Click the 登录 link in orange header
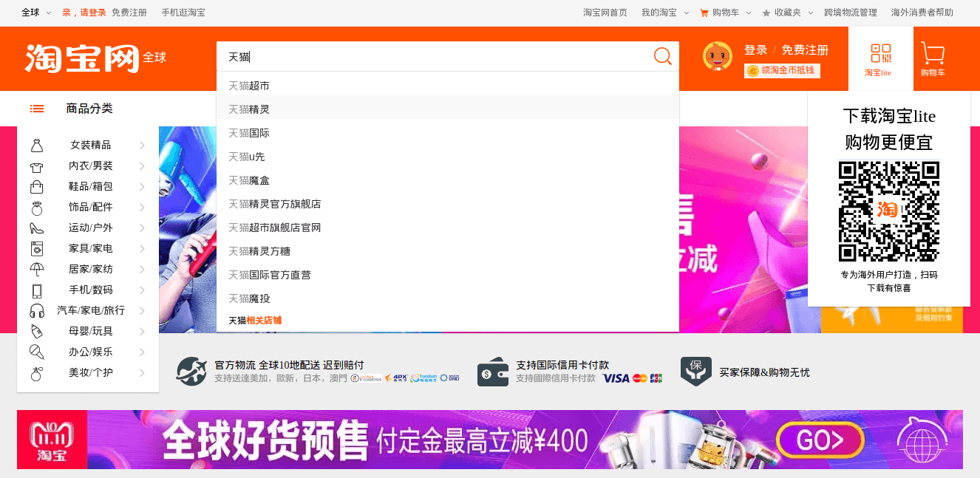Image resolution: width=980 pixels, height=478 pixels. [x=755, y=50]
